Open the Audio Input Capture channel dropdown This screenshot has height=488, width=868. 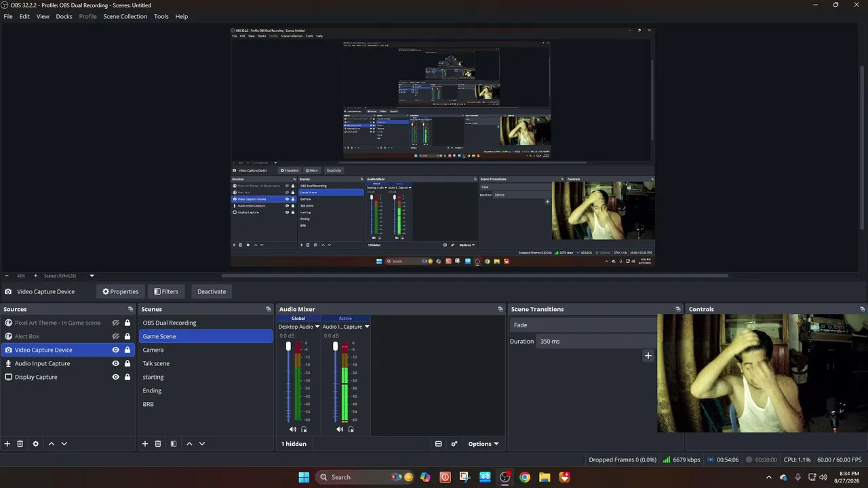367,327
